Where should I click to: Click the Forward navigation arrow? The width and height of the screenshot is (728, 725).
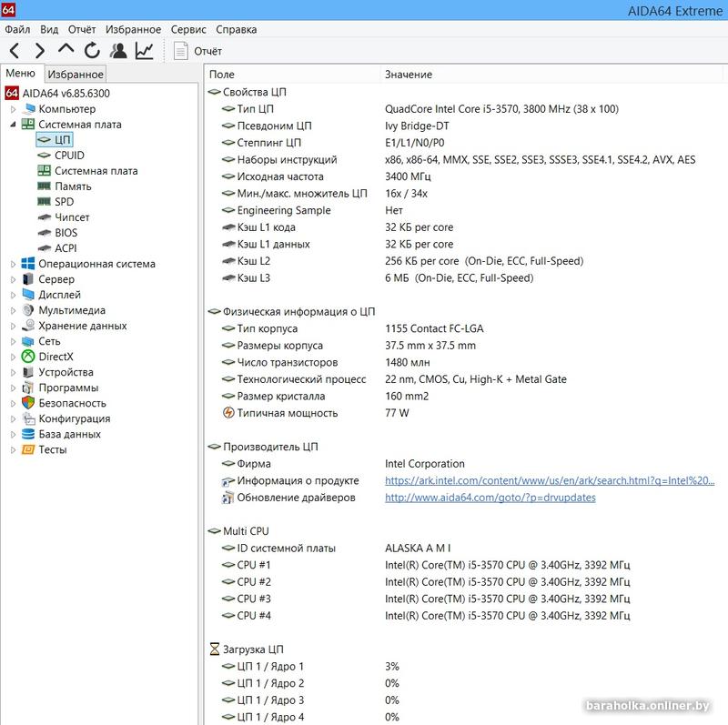(x=40, y=51)
